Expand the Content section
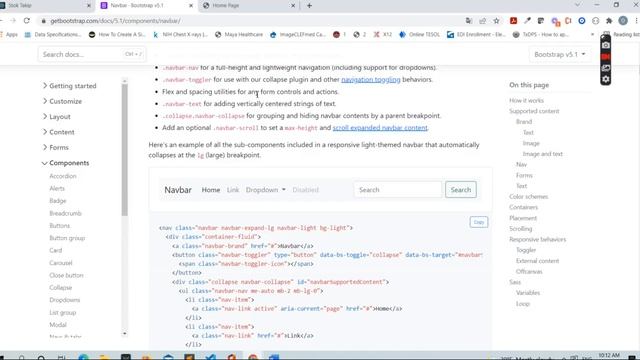 (58, 132)
